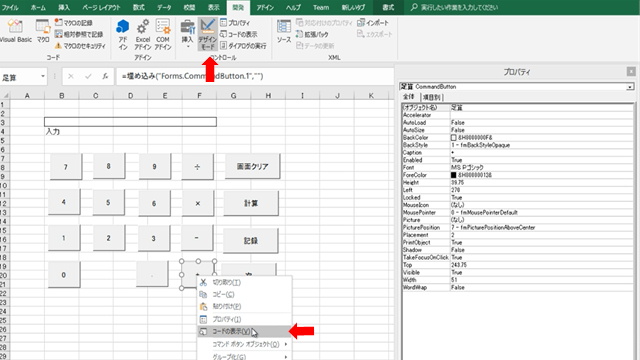The image size is (640, 360).
Task: Open the properties object selector dropdown
Action: coord(630,87)
